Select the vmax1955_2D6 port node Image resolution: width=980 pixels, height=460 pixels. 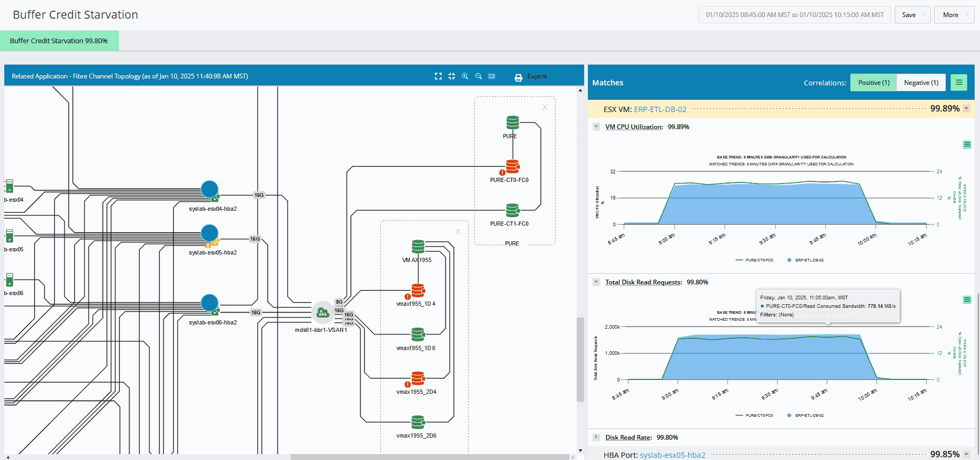click(x=418, y=422)
